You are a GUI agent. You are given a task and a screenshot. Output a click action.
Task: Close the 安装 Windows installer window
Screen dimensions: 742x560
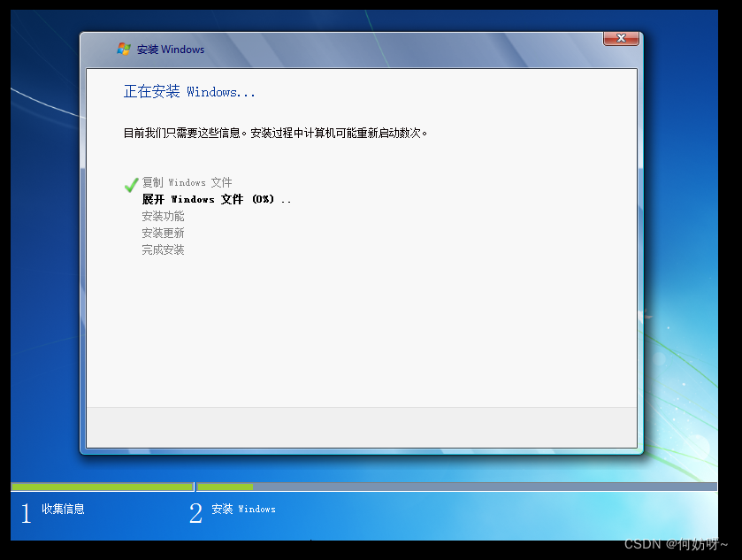click(x=621, y=38)
